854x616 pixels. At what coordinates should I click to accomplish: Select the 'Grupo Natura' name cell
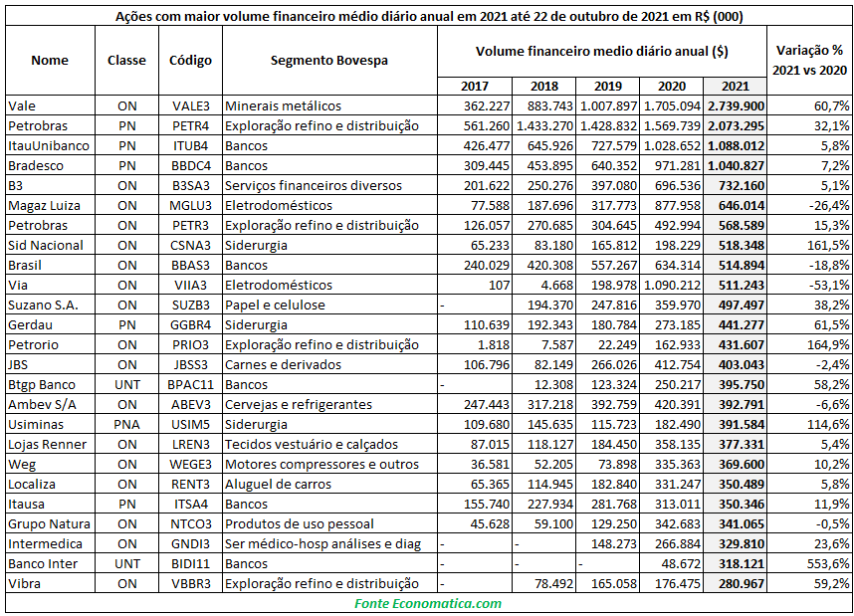point(50,523)
